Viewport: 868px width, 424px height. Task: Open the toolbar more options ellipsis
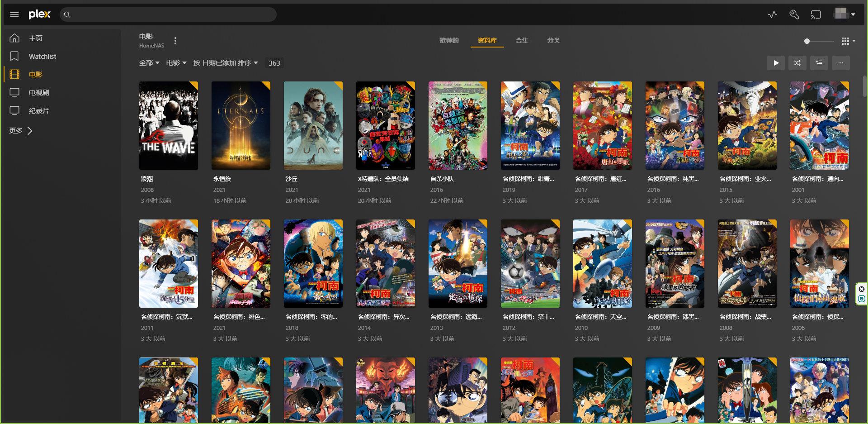click(x=841, y=63)
